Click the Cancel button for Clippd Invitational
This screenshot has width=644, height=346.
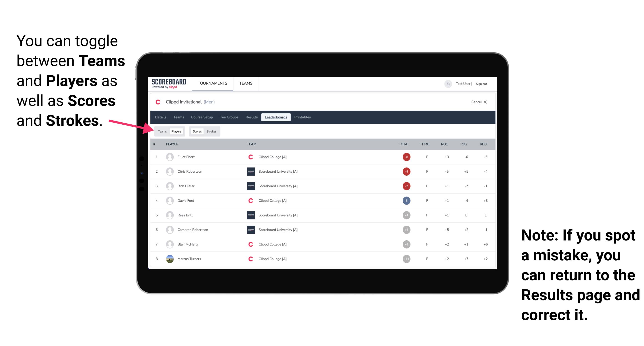coord(478,102)
